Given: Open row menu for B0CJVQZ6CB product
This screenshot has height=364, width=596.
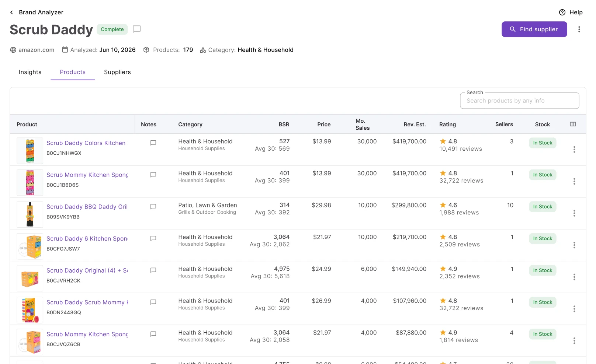Looking at the screenshot, I should tap(574, 341).
